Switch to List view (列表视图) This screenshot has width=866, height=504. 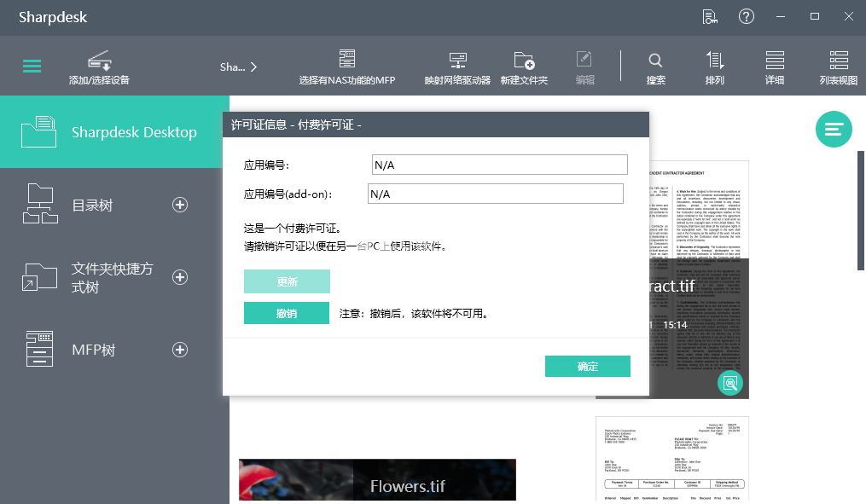pyautogui.click(x=838, y=67)
